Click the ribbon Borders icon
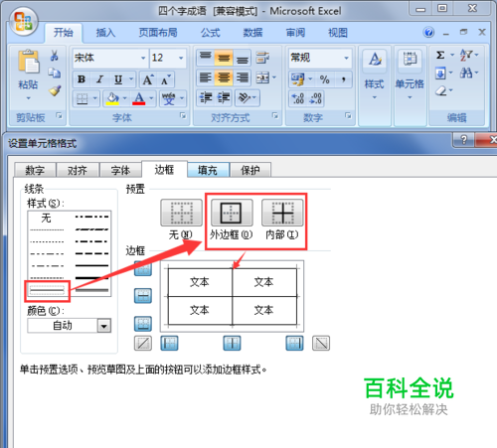Screen dimensions: 497x448 [82, 98]
